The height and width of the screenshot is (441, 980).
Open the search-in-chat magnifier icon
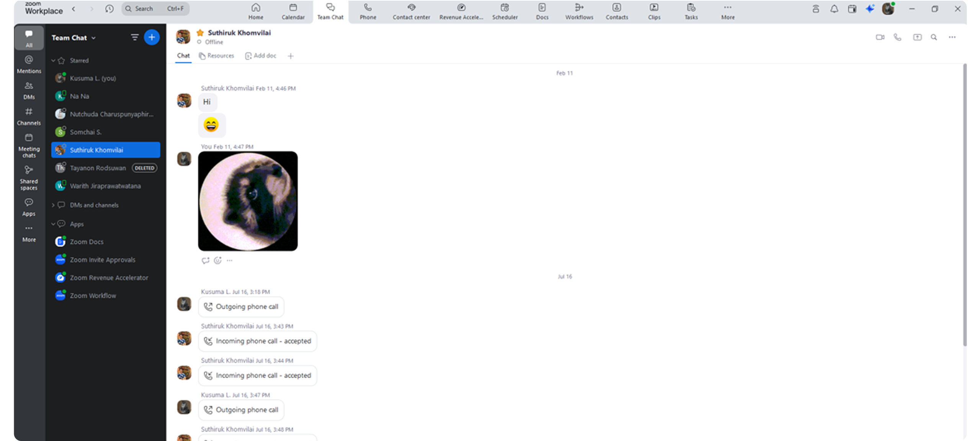(934, 37)
